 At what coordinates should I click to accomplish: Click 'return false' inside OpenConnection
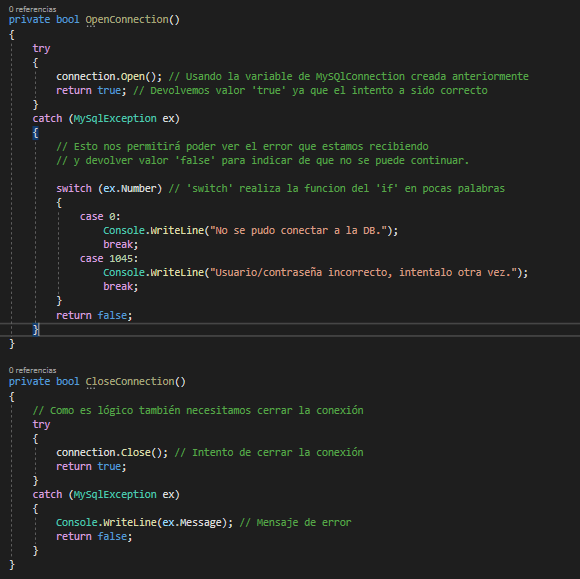(94, 316)
